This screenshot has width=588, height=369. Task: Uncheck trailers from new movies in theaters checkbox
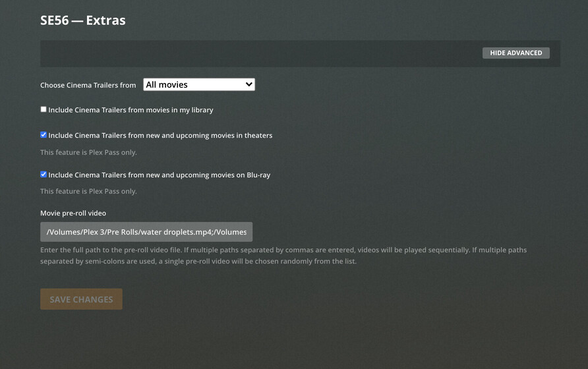point(44,134)
